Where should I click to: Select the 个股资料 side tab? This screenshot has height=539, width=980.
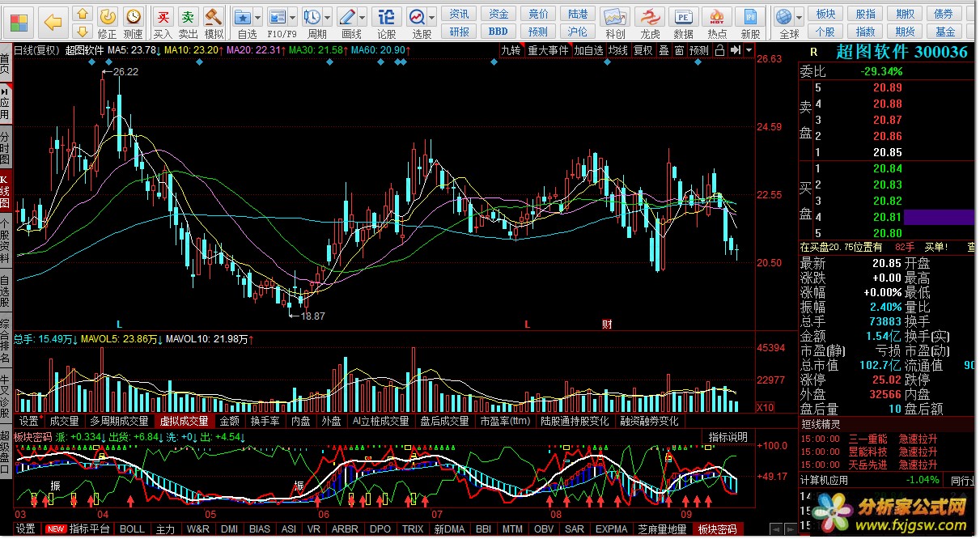[6, 240]
